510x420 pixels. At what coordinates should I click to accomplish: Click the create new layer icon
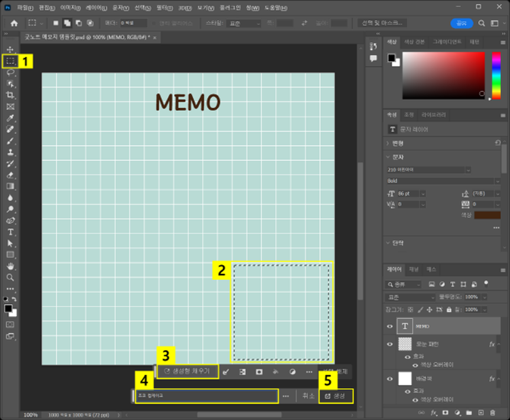pyautogui.click(x=480, y=412)
